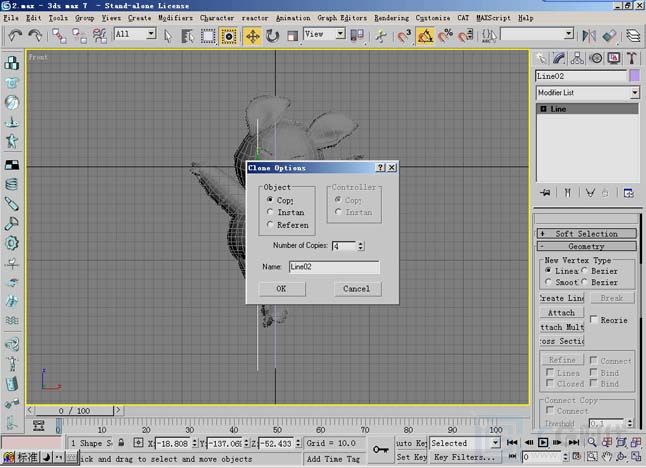This screenshot has width=646, height=468.
Task: Click OK in the Clone Options dialog
Action: (x=282, y=288)
